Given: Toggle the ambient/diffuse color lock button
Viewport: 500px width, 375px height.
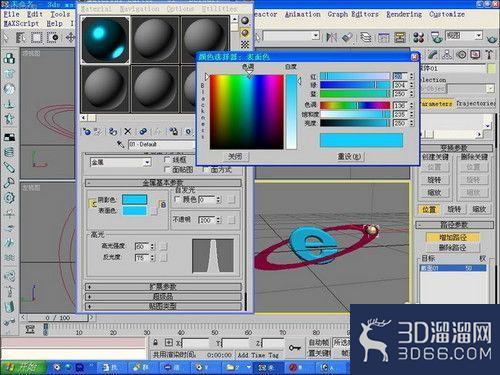Looking at the screenshot, I should [x=92, y=204].
